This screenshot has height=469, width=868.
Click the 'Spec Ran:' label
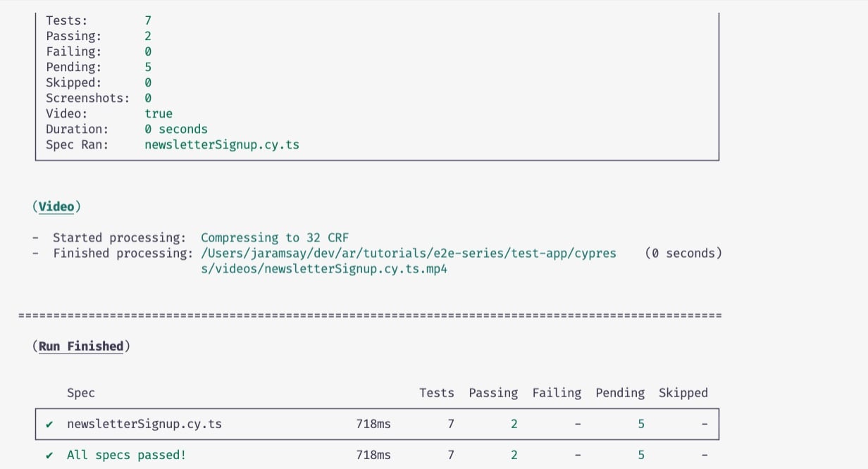(x=77, y=144)
